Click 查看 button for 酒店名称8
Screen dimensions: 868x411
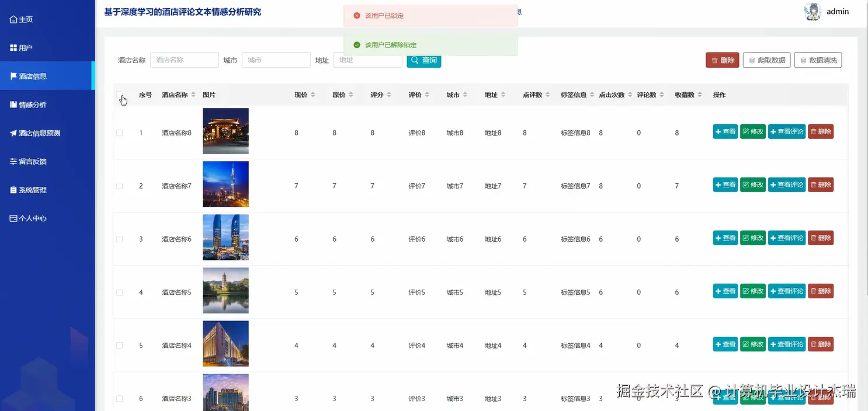coord(725,132)
